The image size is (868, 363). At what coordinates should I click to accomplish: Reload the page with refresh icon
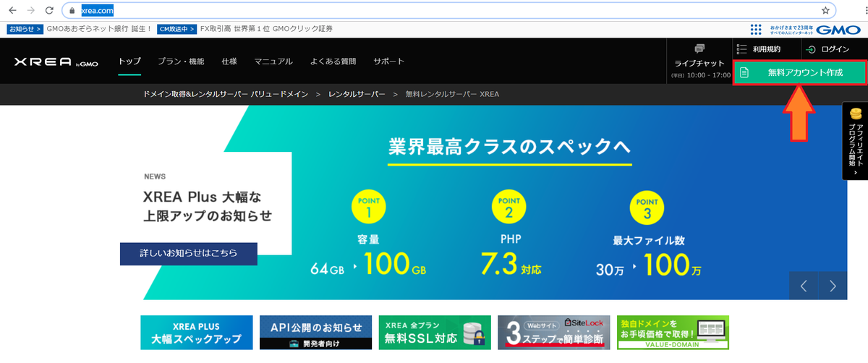point(48,11)
